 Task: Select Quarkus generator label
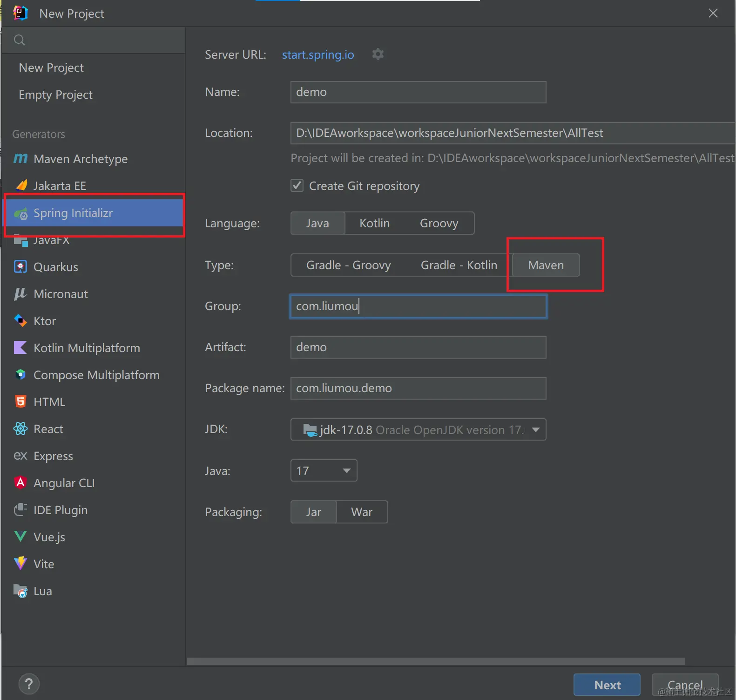(56, 267)
